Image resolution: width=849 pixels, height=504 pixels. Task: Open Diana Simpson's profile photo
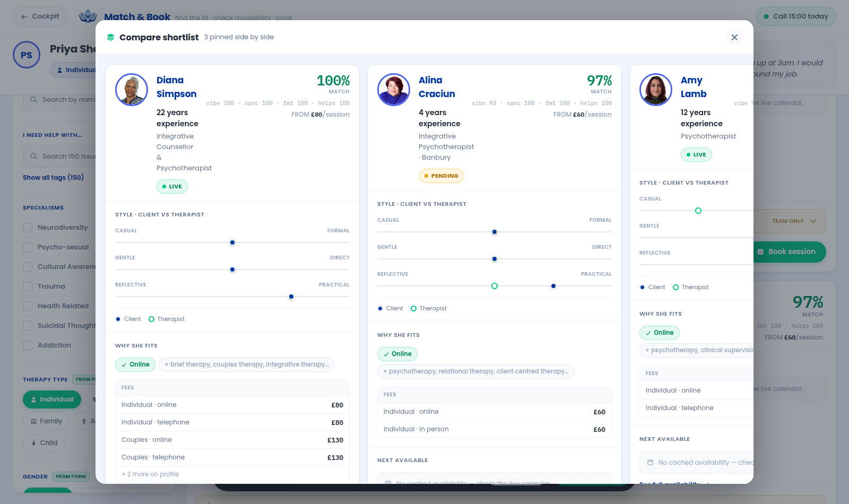132,90
